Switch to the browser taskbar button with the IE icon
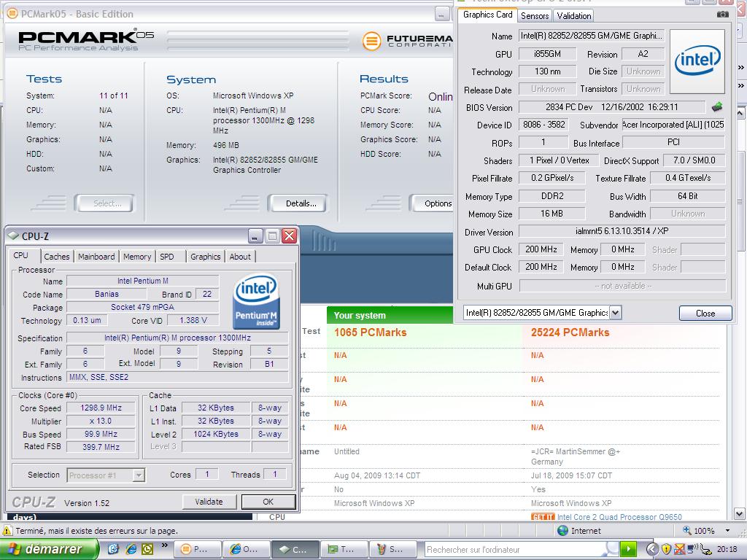 click(x=246, y=549)
